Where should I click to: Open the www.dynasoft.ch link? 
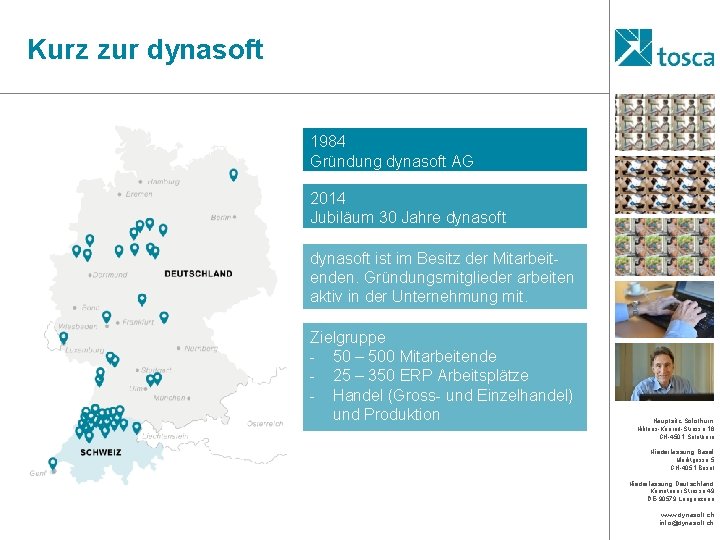coord(687,515)
